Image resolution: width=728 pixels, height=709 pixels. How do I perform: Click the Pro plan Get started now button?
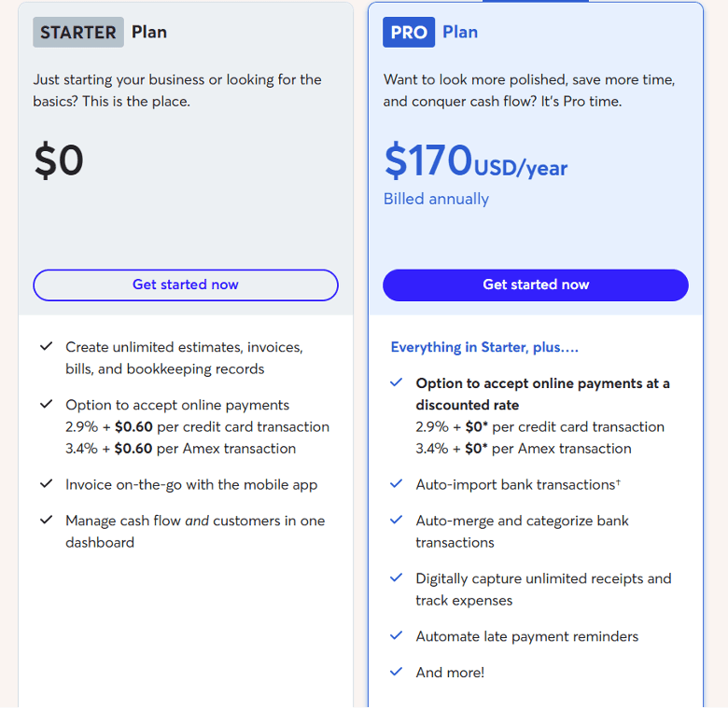(536, 285)
